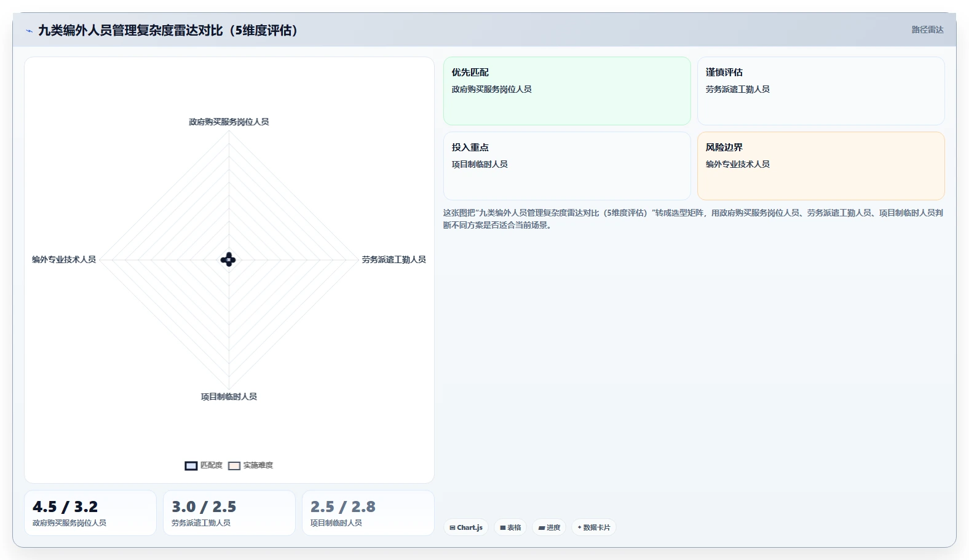Click the description paragraph starting 这张图把
969x560 pixels.
[x=694, y=219]
